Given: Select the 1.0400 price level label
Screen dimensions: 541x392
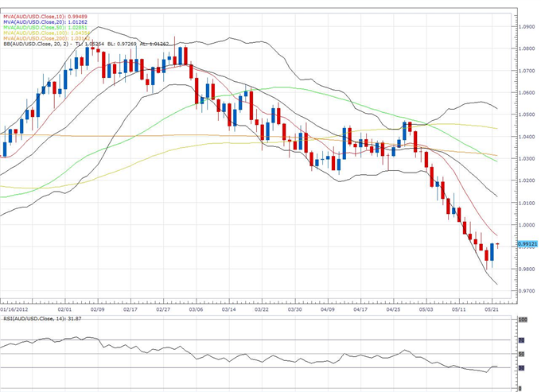Looking at the screenshot, I should (527, 137).
